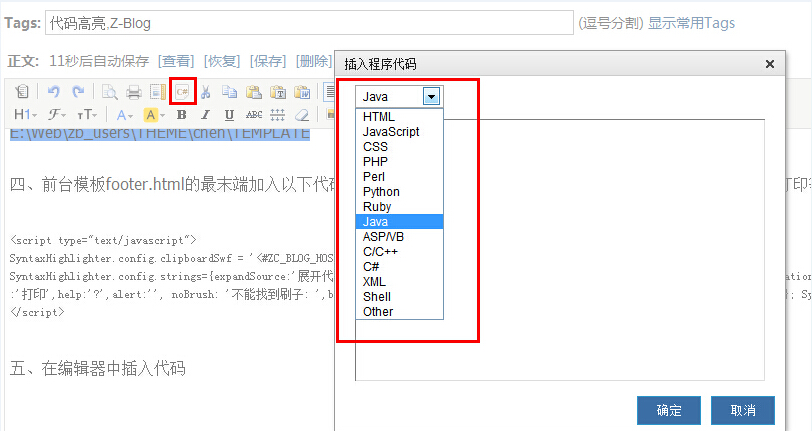
Task: Open 显示常用Tags link
Action: pos(691,23)
